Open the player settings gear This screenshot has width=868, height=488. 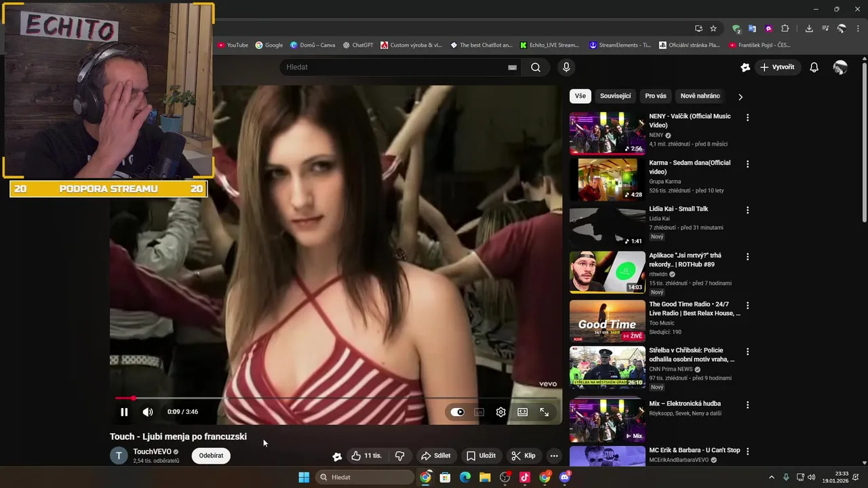(500, 412)
